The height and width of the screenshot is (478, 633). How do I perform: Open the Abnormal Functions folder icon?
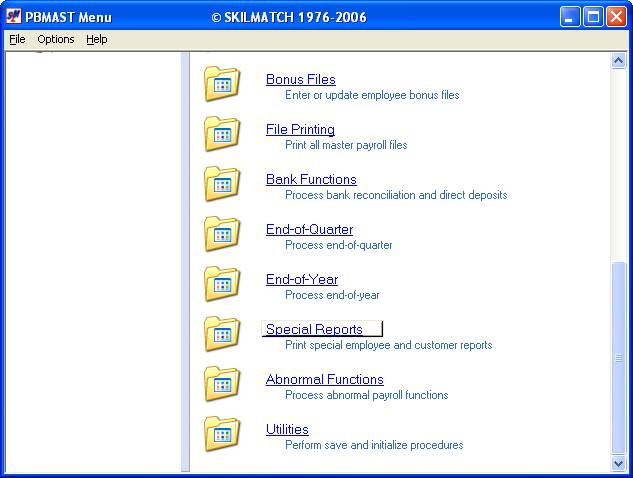point(222,384)
